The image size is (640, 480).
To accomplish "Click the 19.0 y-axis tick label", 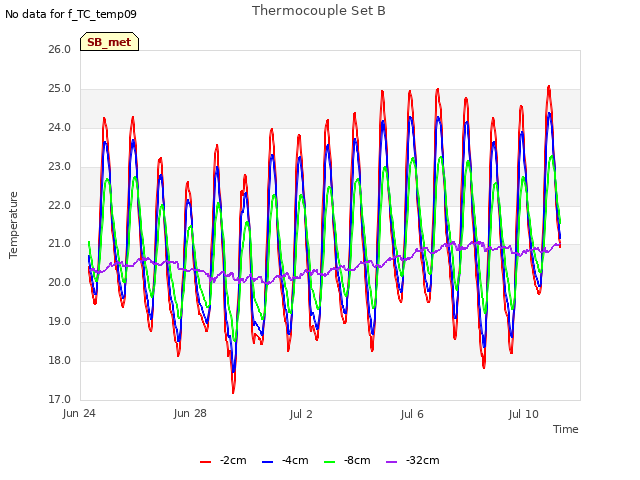I will pos(60,322).
